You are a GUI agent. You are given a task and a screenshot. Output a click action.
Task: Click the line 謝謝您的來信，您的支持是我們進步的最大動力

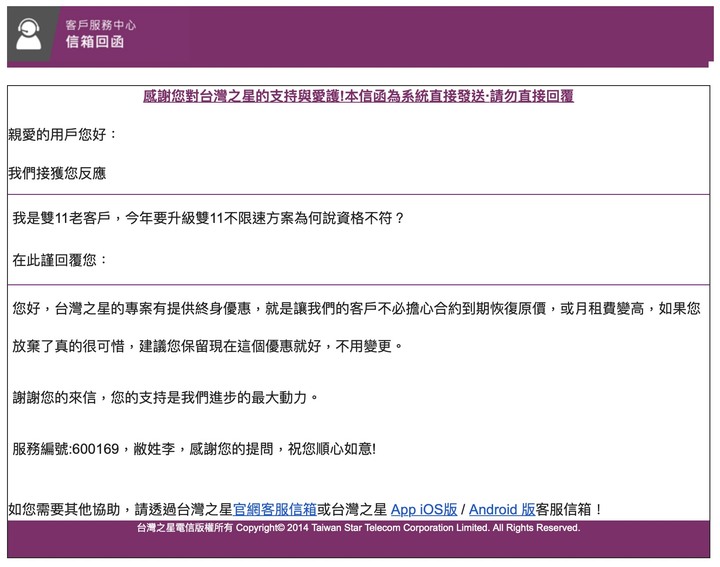pyautogui.click(x=165, y=397)
